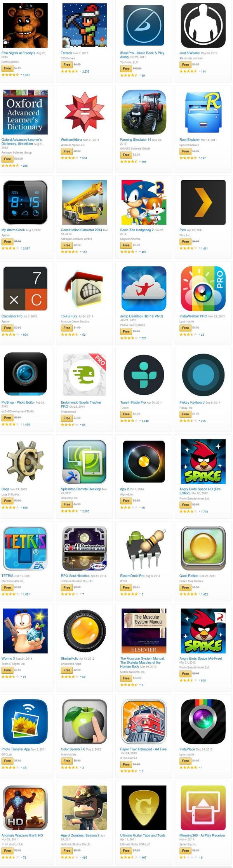Click the Free button for Worms 3

pos(7,670)
